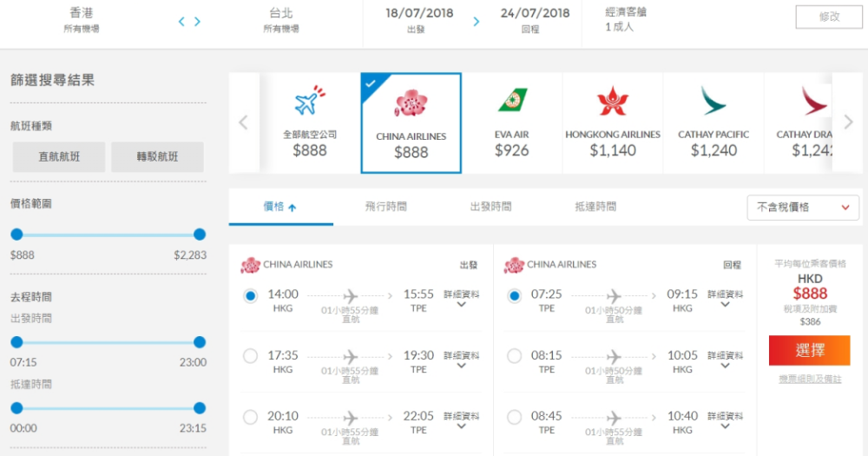Pick the Hongkong Airlines logo
This screenshot has height=456, width=868.
coord(612,101)
